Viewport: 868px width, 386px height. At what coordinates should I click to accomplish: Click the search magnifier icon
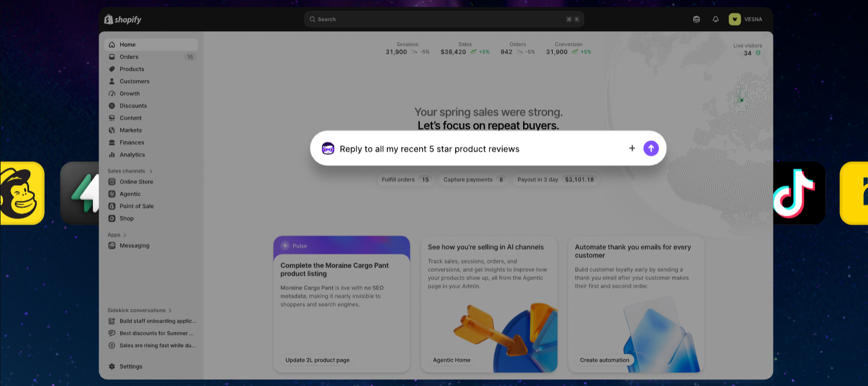312,19
